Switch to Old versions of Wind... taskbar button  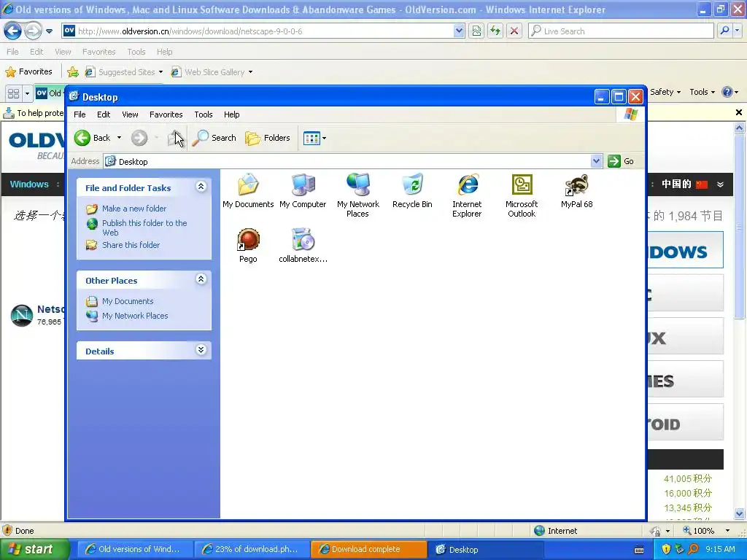[x=135, y=549]
